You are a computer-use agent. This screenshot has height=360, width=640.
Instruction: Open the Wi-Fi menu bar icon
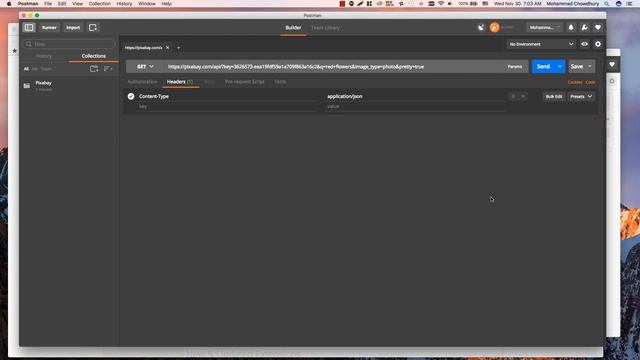(x=441, y=4)
